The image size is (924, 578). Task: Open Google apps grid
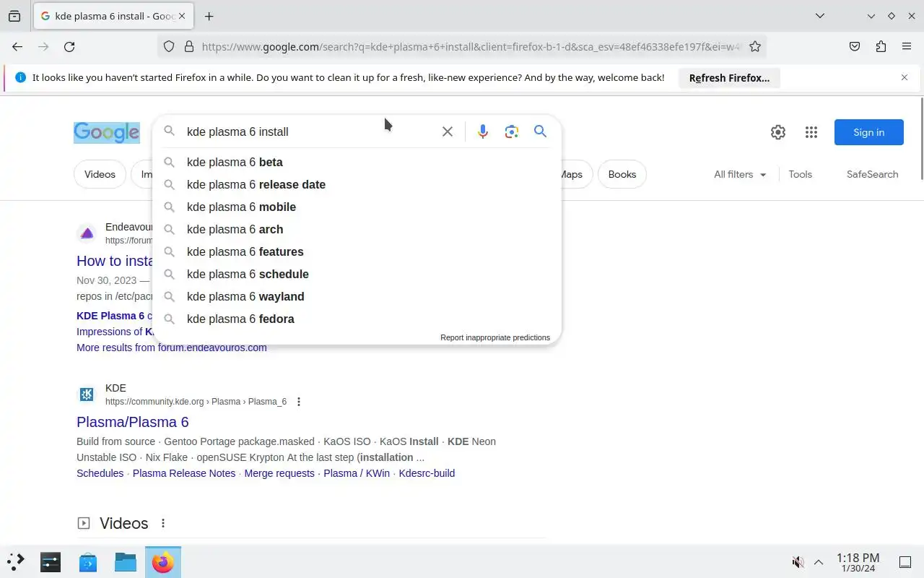coord(811,132)
